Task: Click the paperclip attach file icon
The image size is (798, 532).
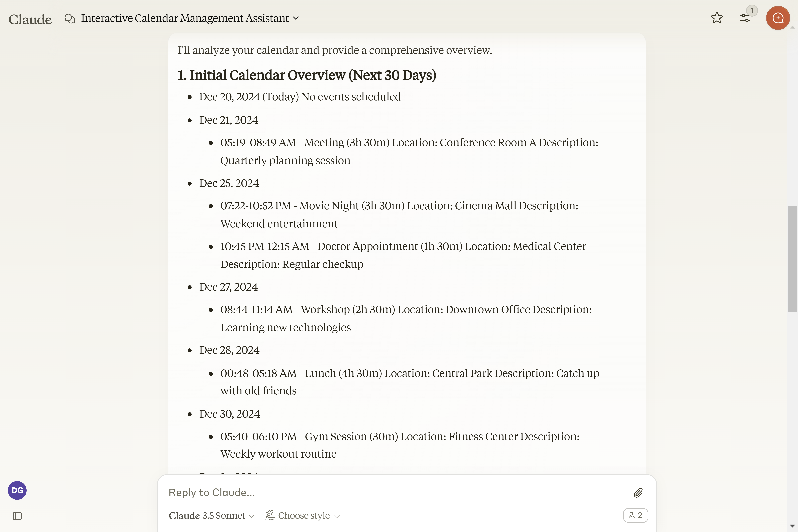Action: (x=638, y=493)
